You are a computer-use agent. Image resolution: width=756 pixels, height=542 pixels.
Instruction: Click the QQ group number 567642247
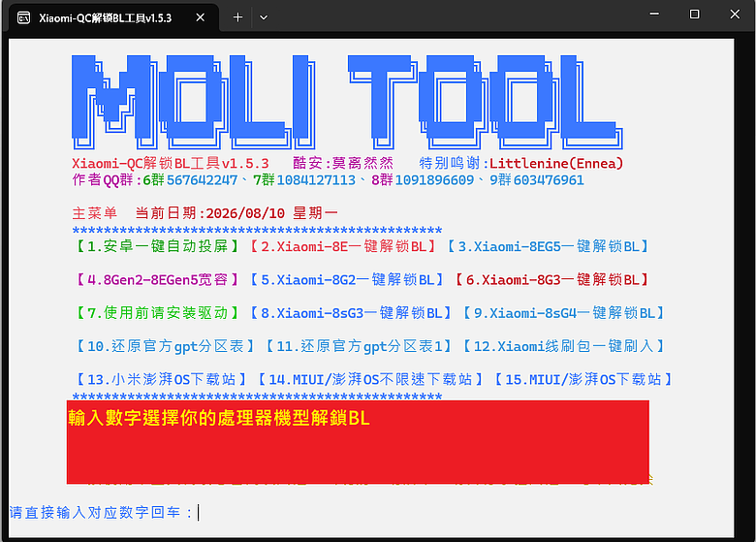tap(202, 180)
